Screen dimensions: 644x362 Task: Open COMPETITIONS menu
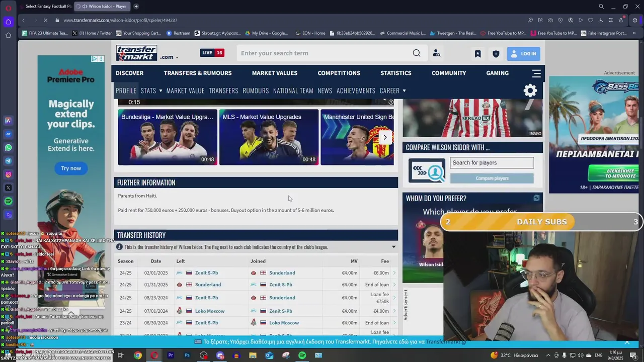(339, 73)
